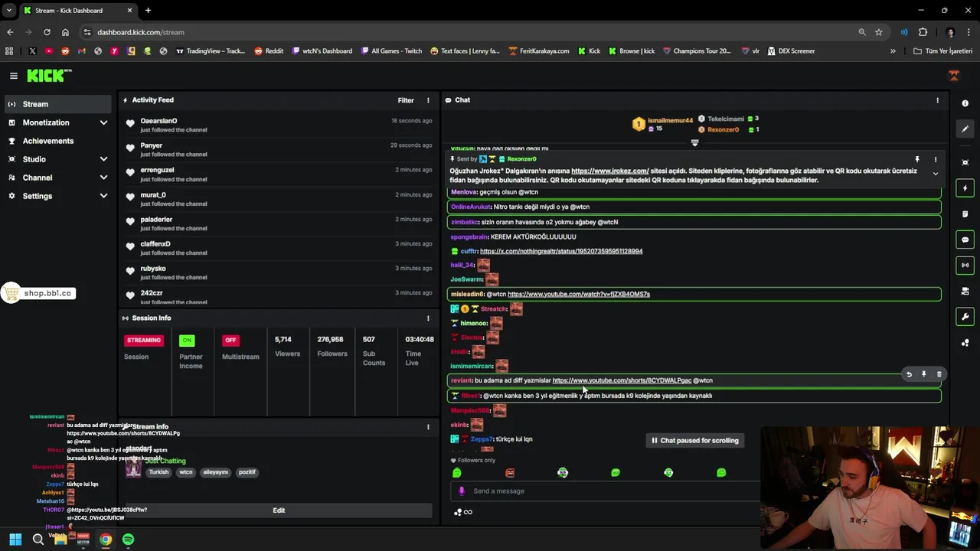Viewport: 980px width, 551px height.
Task: Open Session Info three-dot options menu
Action: tap(428, 318)
